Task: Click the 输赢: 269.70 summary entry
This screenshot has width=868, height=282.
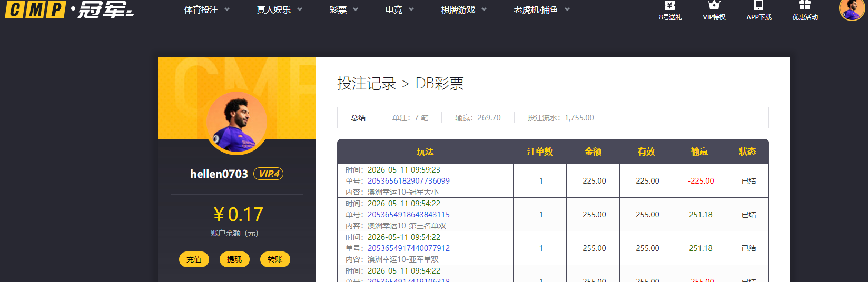Action: tap(478, 118)
